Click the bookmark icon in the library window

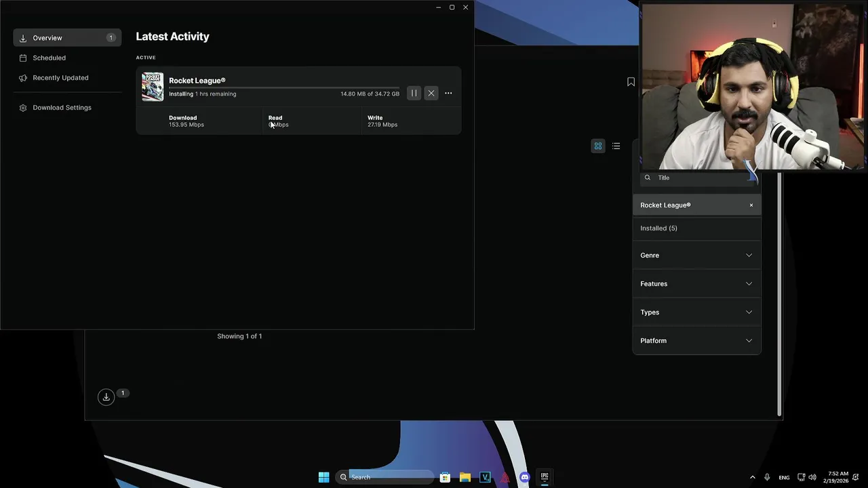(631, 82)
